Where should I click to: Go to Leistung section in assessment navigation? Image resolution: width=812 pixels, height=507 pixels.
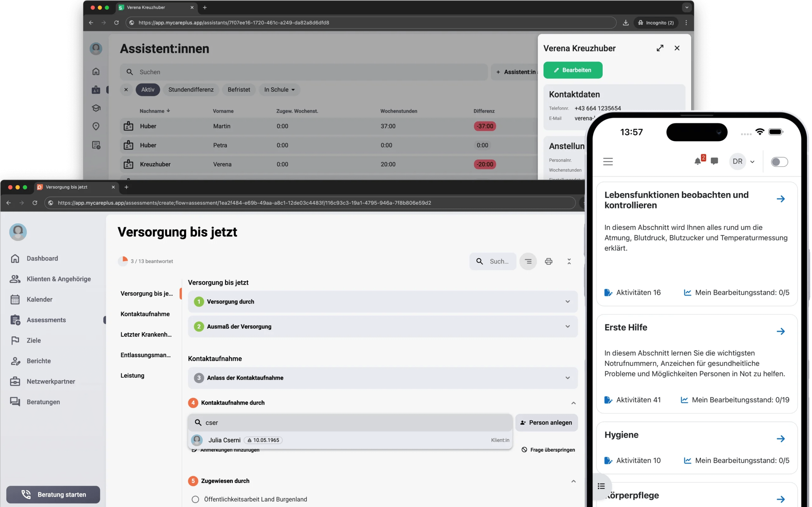tap(132, 375)
